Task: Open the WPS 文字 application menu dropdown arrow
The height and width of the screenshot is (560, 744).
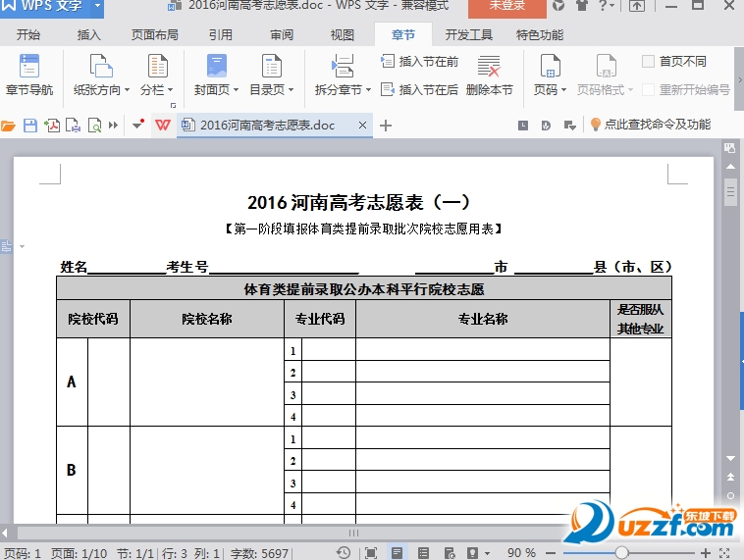Action: coord(97,6)
